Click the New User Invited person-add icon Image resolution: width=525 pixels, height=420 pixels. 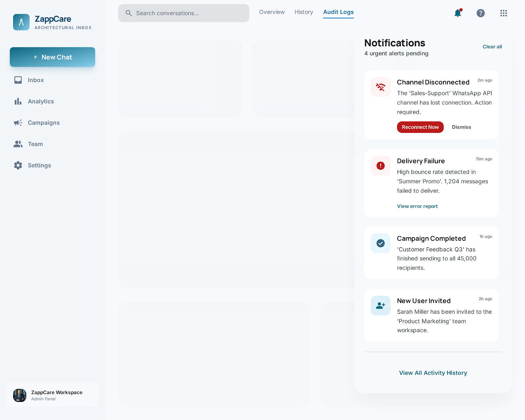(381, 305)
